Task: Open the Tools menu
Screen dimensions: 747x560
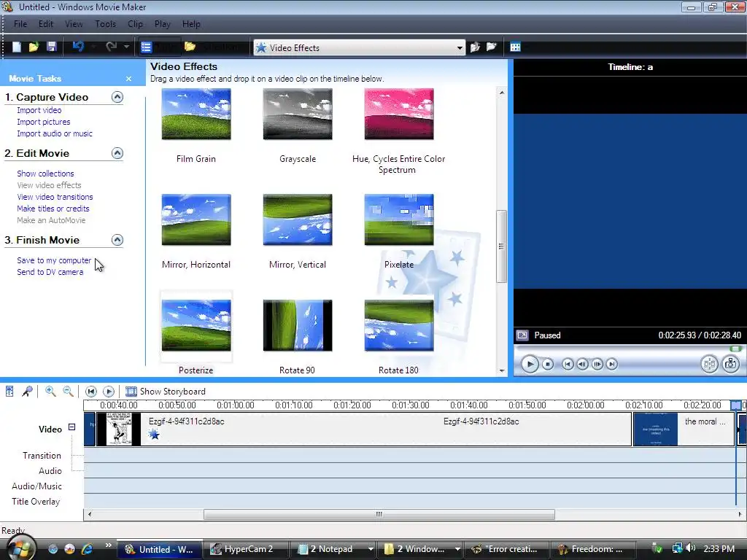Action: 105,24
